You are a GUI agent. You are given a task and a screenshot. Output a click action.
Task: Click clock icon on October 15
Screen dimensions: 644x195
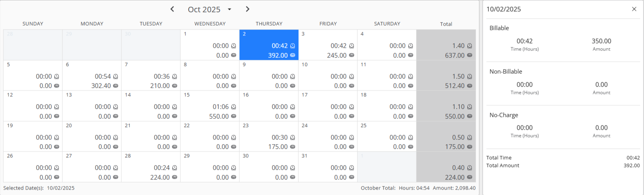(x=234, y=107)
